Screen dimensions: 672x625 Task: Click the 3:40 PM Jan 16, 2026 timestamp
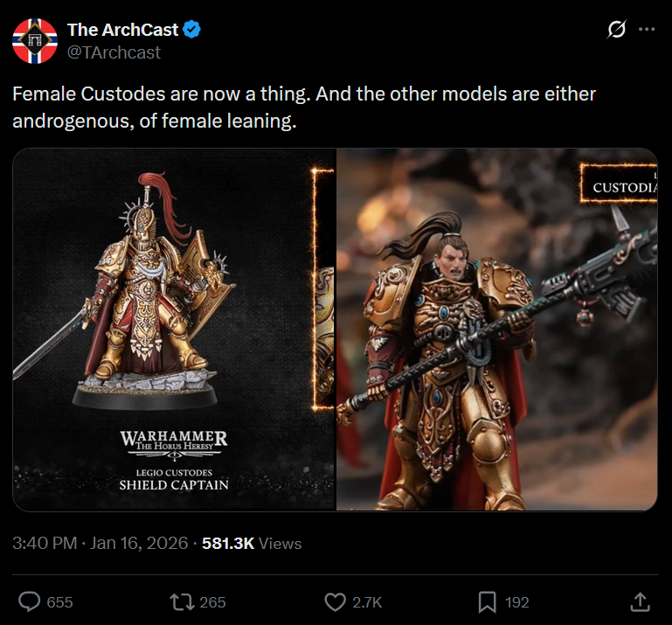click(100, 543)
